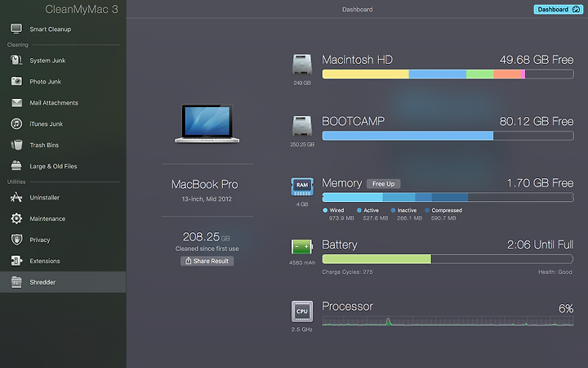Image resolution: width=588 pixels, height=368 pixels.
Task: Click the BOOTCAMP drive icon
Action: pos(302,126)
